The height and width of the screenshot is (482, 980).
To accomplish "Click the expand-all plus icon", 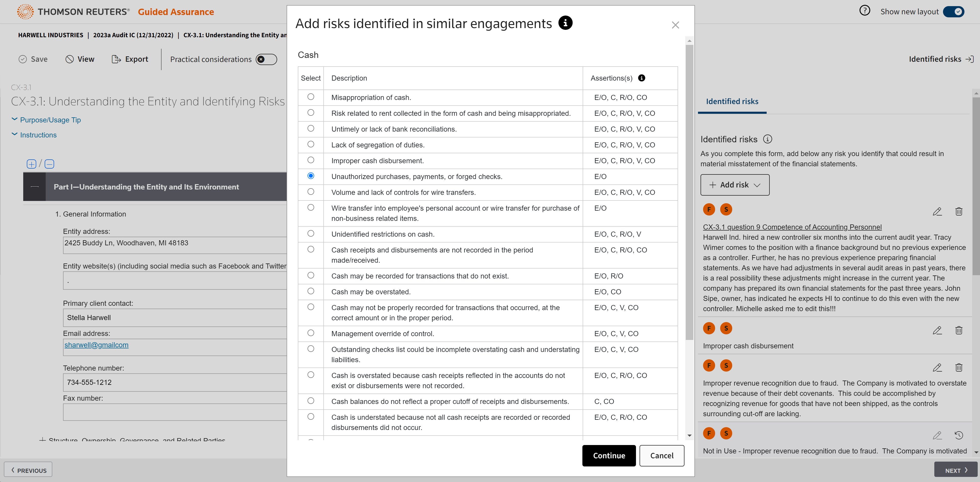I will [31, 164].
